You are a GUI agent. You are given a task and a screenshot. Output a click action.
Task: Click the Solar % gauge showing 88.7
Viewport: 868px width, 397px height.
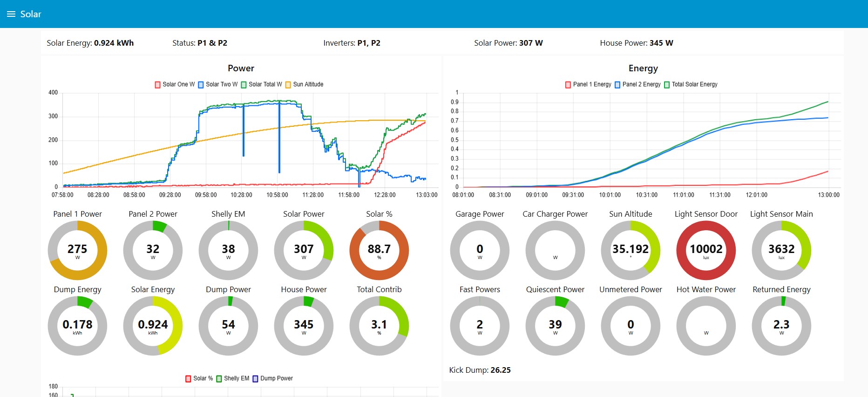(379, 250)
